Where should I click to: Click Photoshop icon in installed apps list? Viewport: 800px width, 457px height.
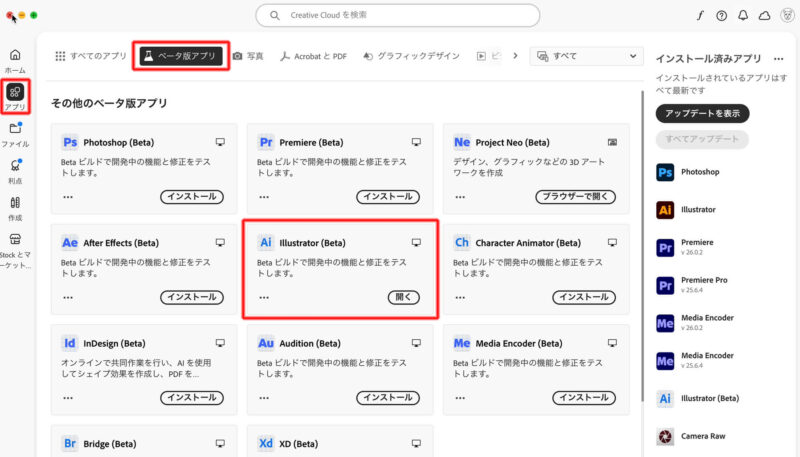[x=665, y=172]
